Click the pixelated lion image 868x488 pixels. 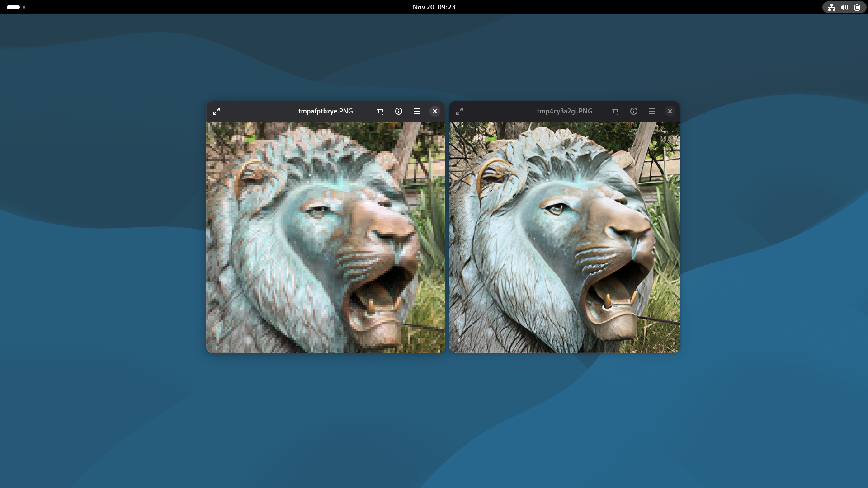[x=325, y=237]
